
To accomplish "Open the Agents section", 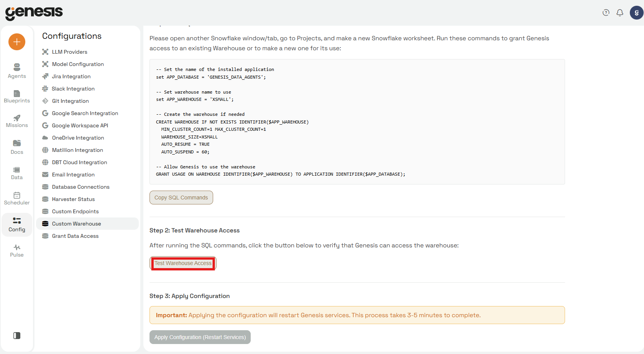I will point(17,71).
